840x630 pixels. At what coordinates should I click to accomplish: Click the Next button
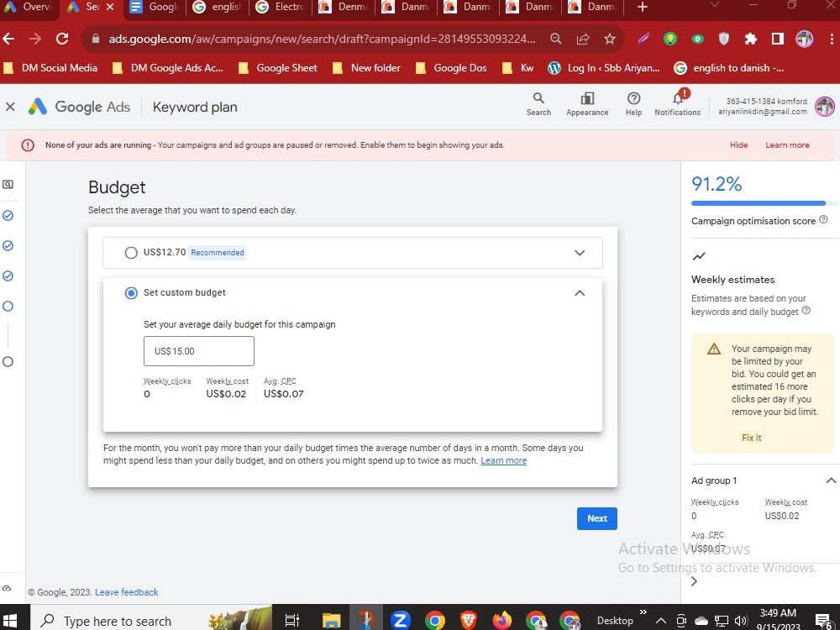point(596,518)
